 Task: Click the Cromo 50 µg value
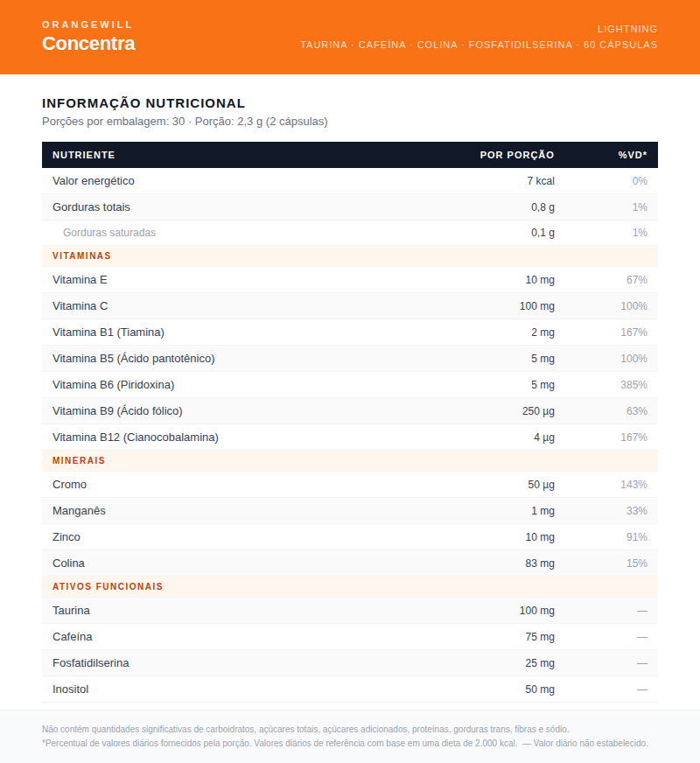[x=541, y=485]
